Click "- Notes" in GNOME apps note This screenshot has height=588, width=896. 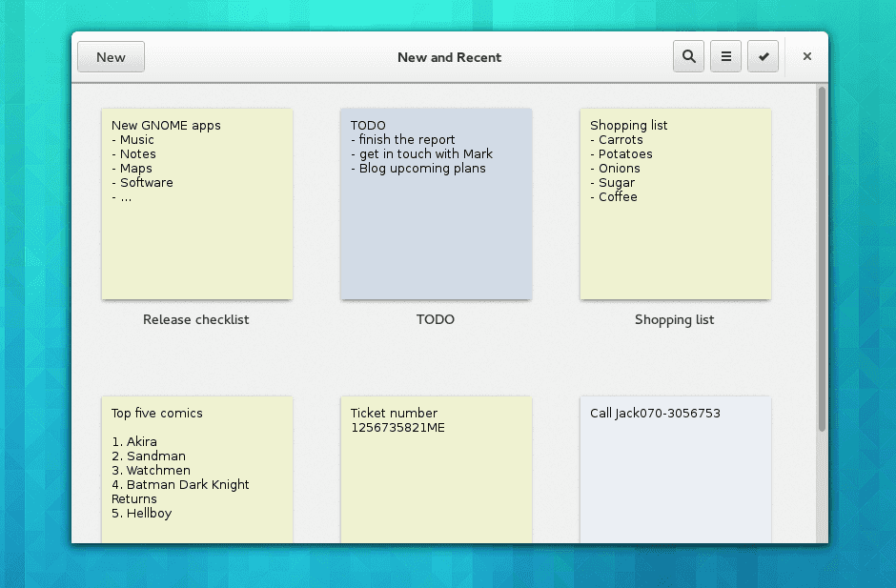(x=133, y=154)
